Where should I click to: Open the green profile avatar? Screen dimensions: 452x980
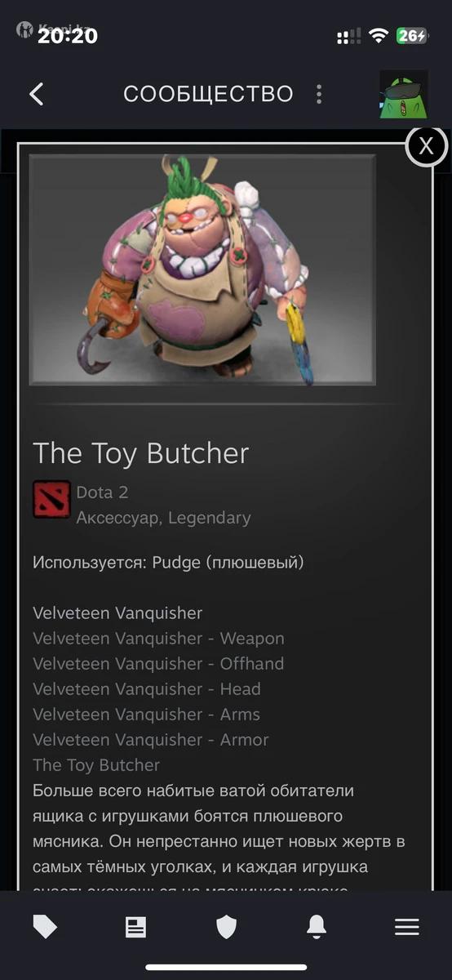[404, 94]
